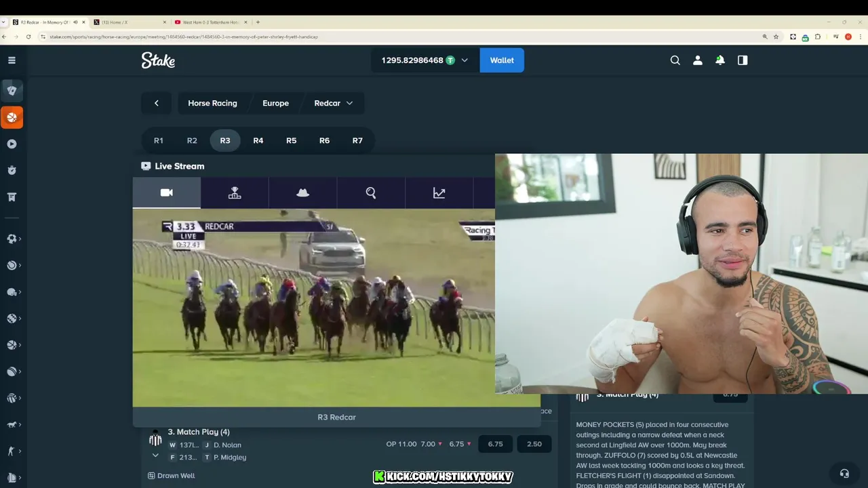The width and height of the screenshot is (868, 488).
Task: Bookmark this page with star icon
Action: [x=776, y=37]
